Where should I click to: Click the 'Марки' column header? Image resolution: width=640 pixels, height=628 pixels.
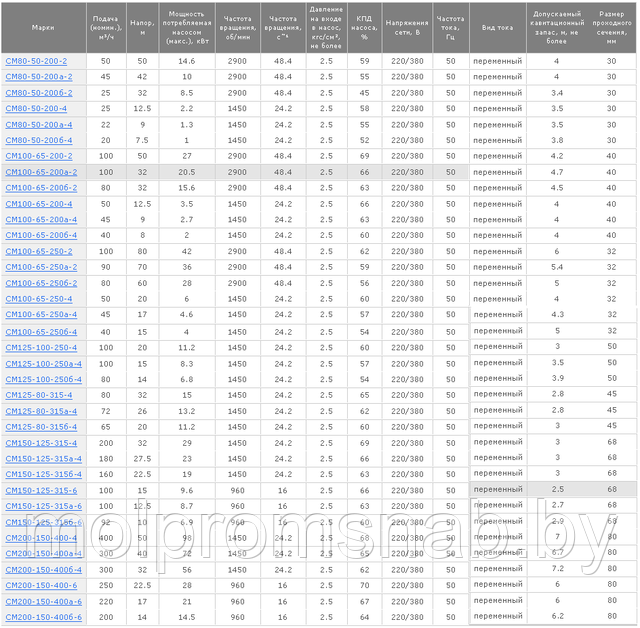[x=43, y=28]
